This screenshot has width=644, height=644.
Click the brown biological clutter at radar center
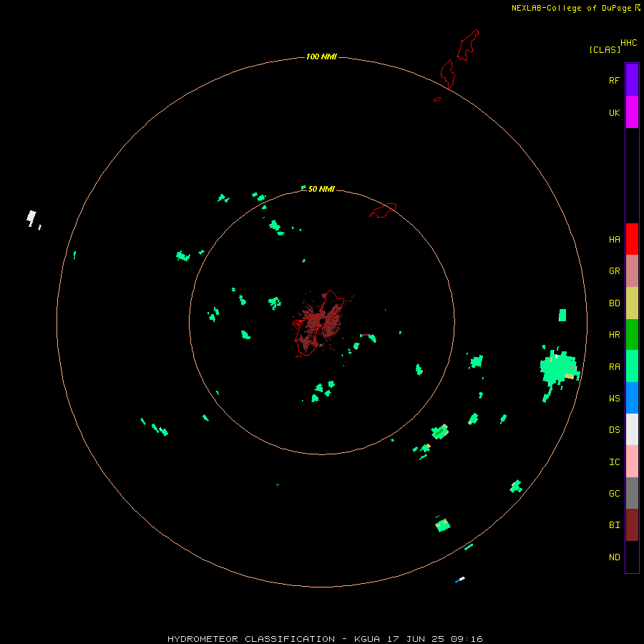click(x=321, y=324)
